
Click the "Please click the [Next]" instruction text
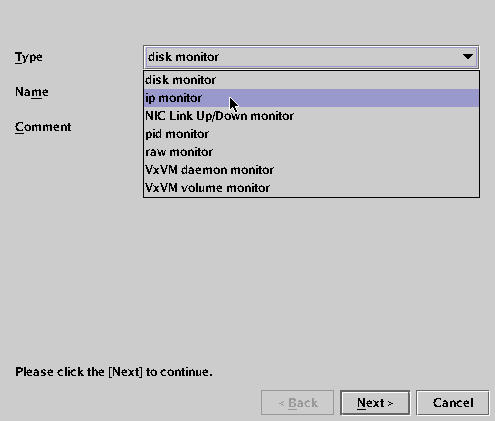tap(114, 372)
